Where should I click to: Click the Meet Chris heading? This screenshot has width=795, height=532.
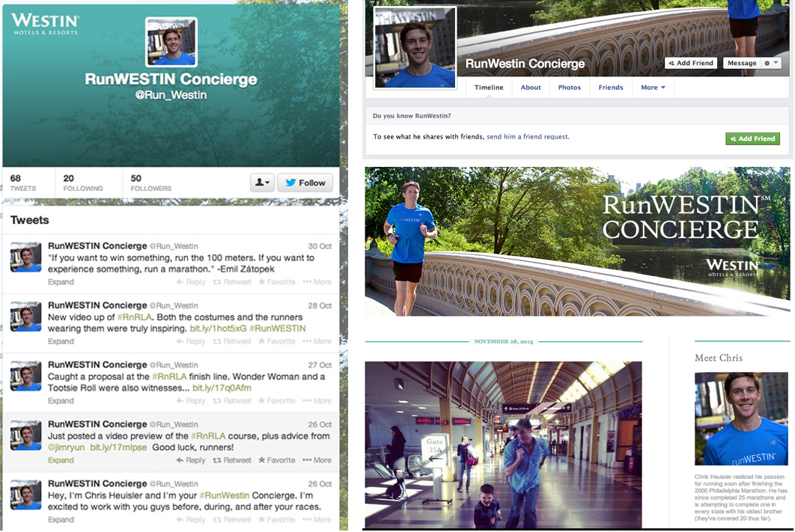[719, 358]
